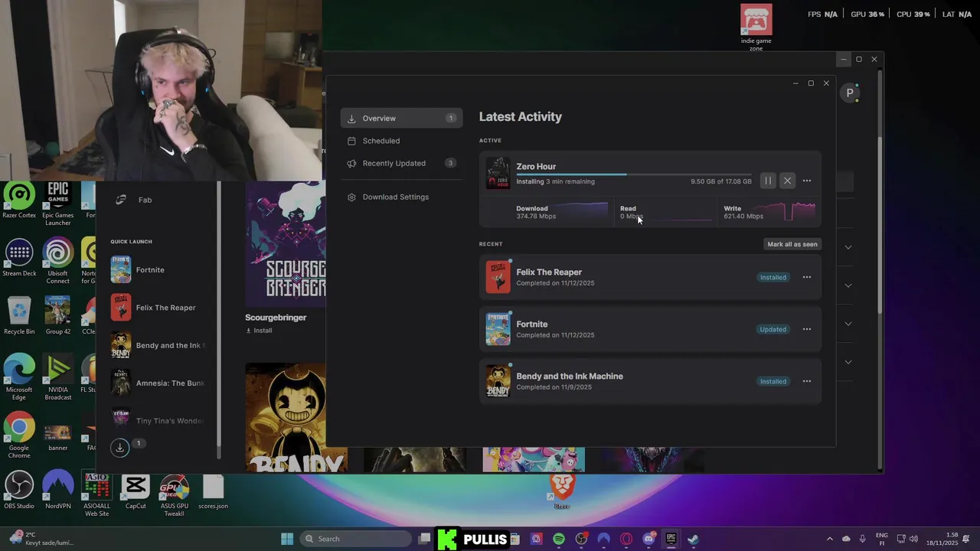
Task: Click Updated badge for Fortnite
Action: tap(773, 329)
